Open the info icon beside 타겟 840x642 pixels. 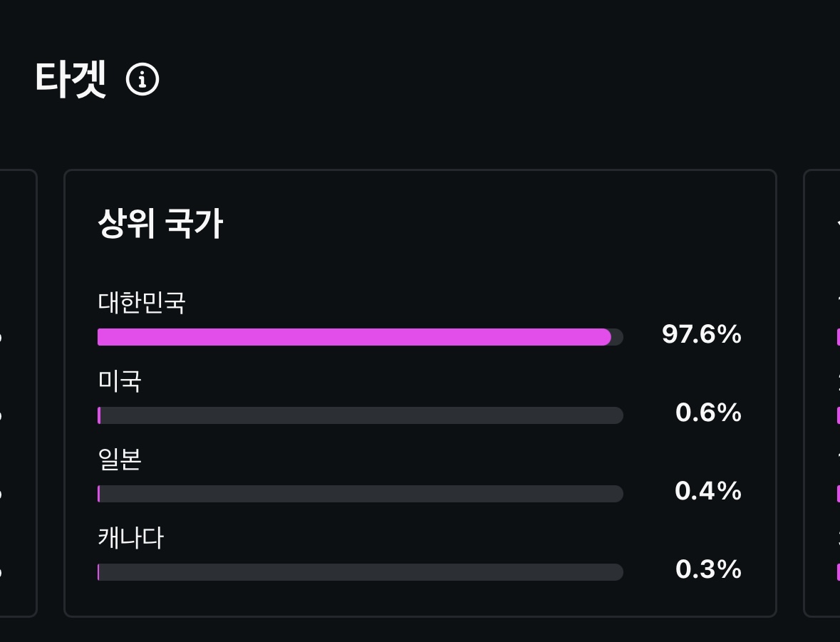coord(142,80)
